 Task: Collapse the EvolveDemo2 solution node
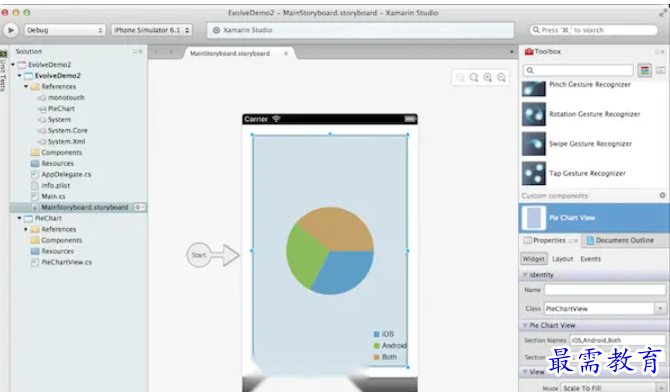pyautogui.click(x=13, y=65)
